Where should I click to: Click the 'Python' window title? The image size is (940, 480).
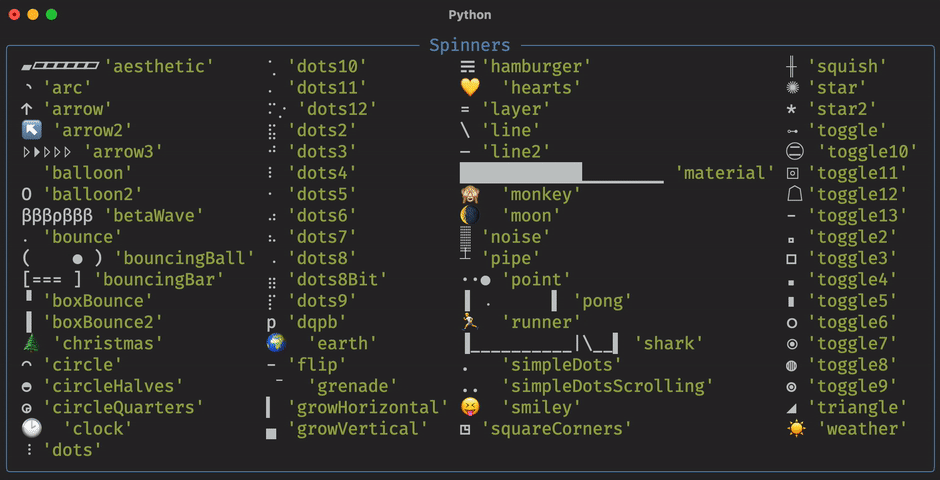click(470, 15)
